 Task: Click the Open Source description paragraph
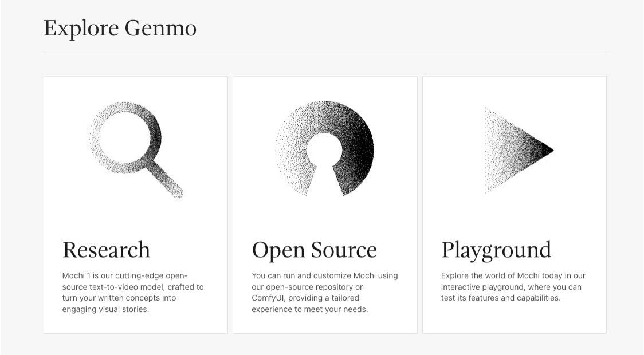click(324, 293)
